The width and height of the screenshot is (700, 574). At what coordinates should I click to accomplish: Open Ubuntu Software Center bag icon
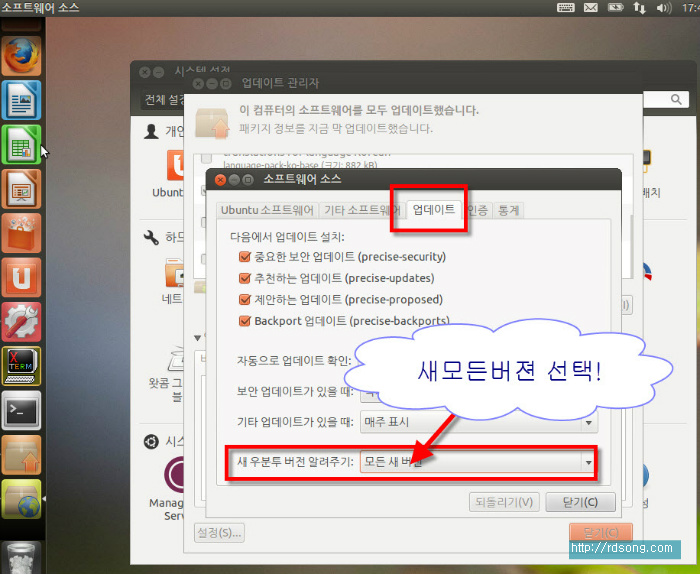21,232
